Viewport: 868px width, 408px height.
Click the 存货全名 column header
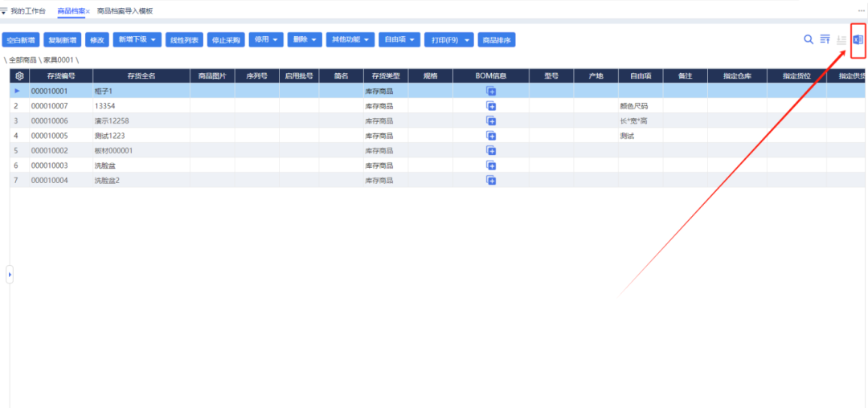141,75
